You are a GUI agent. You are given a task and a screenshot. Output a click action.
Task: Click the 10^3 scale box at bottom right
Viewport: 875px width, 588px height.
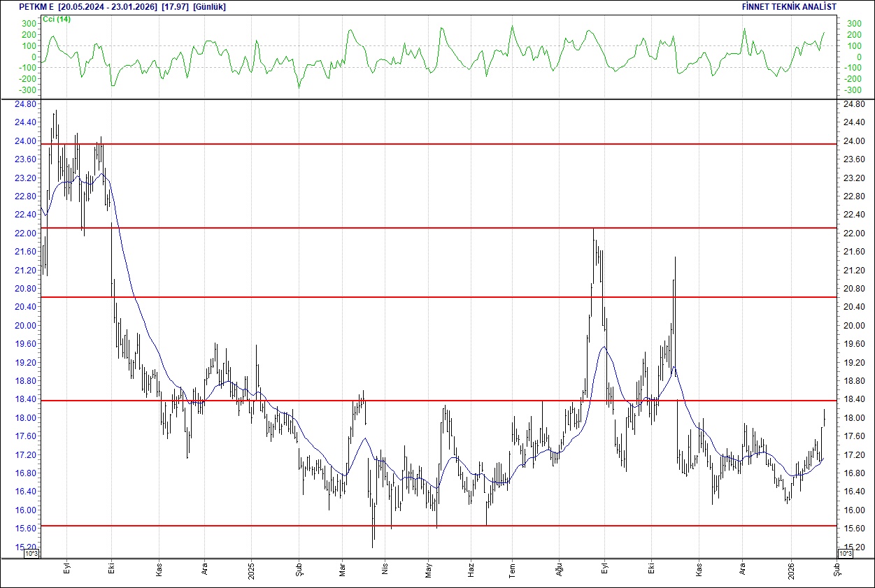(845, 554)
